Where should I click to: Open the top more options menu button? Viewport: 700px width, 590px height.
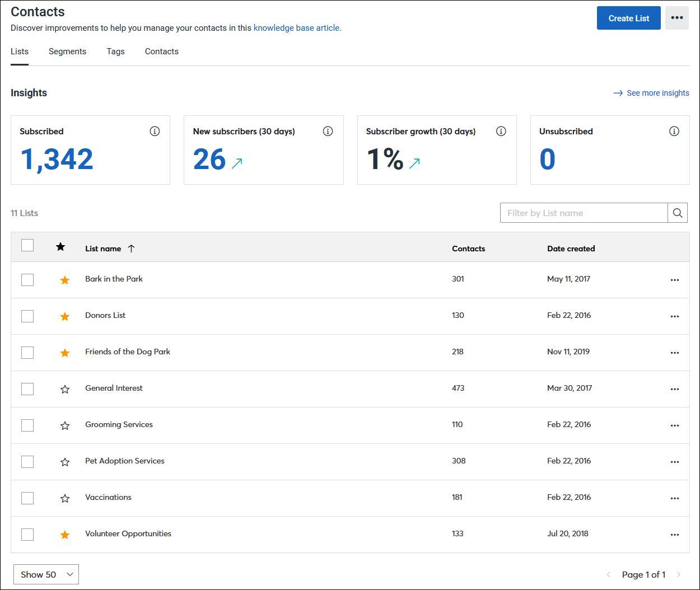tap(677, 18)
